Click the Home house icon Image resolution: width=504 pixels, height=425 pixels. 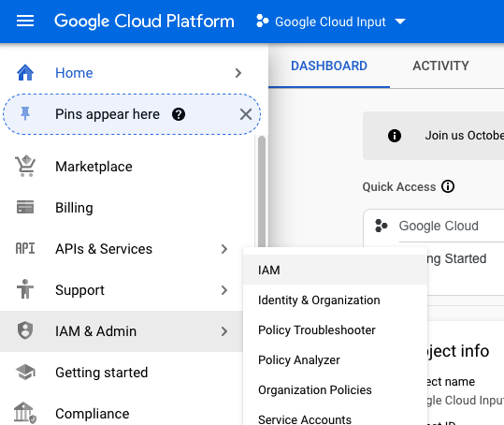coord(25,73)
